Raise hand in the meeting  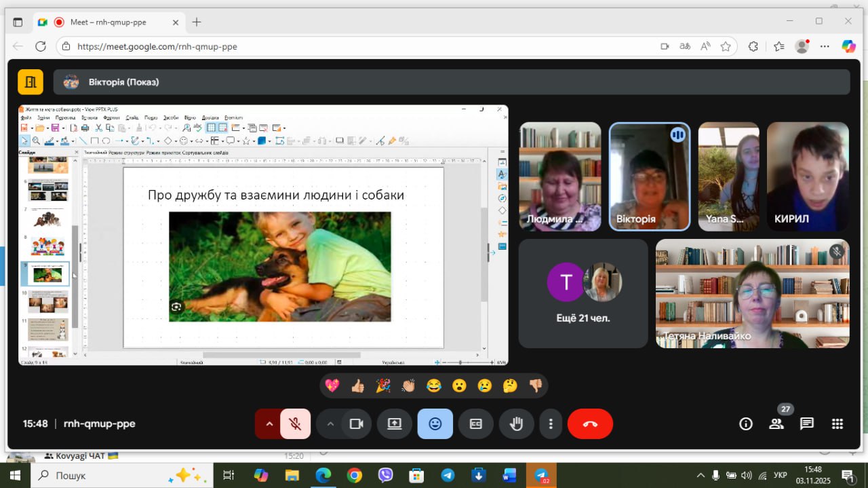click(516, 424)
